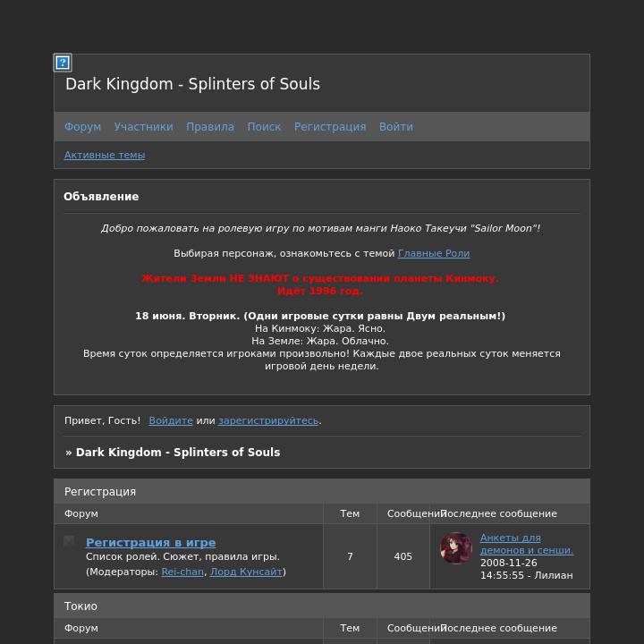Open the Регистрация menu item
The image size is (644, 644).
(330, 127)
